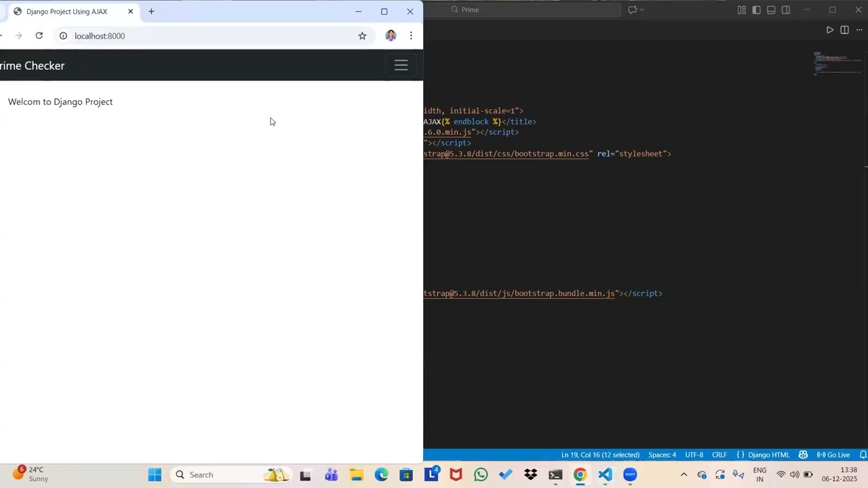
Task: Switch to Visual Studio Code on taskbar
Action: click(x=605, y=474)
